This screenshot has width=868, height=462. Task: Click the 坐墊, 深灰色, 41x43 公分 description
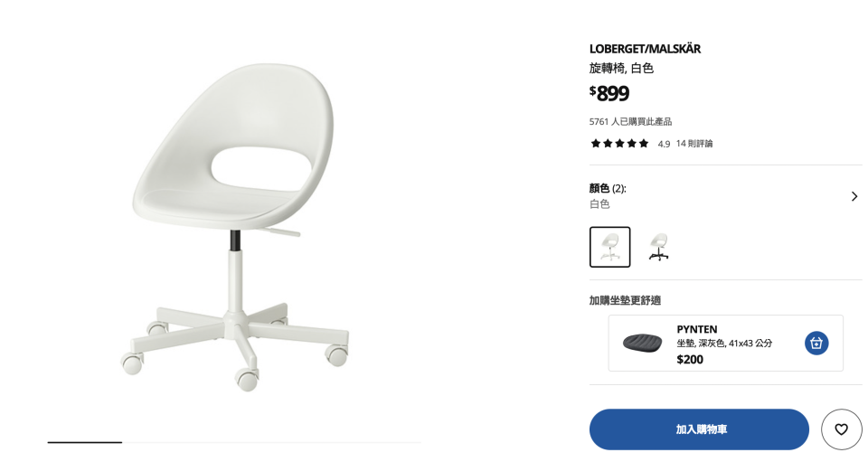[x=724, y=344]
